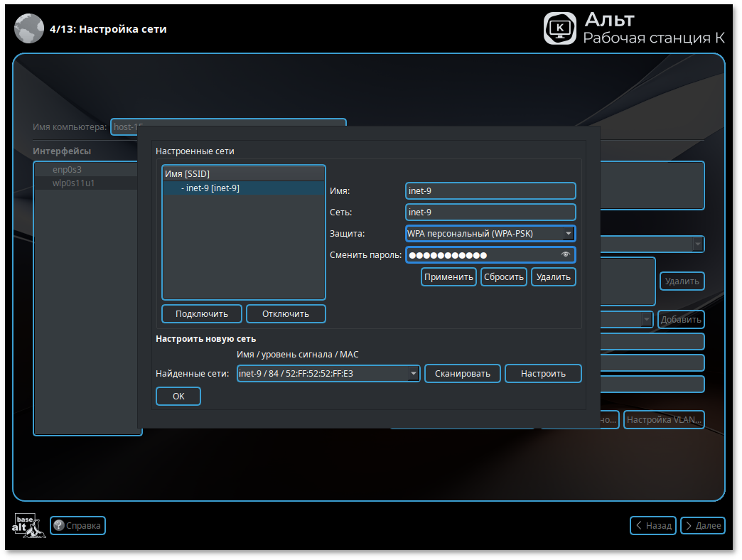Click the base alt logo icon
The height and width of the screenshot is (560, 742).
29,525
